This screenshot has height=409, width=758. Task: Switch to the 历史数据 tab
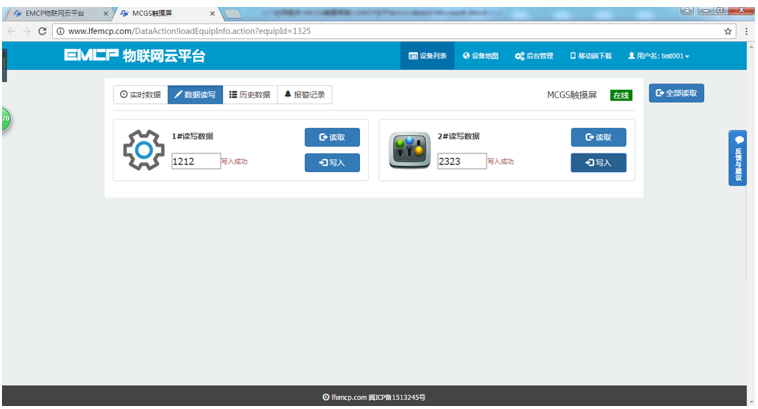250,94
